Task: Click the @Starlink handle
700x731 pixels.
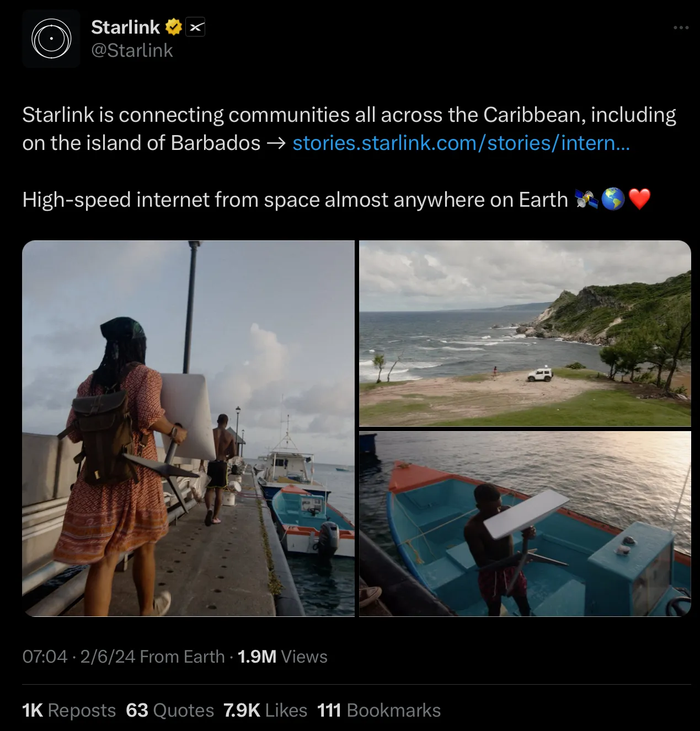Action: click(x=132, y=51)
